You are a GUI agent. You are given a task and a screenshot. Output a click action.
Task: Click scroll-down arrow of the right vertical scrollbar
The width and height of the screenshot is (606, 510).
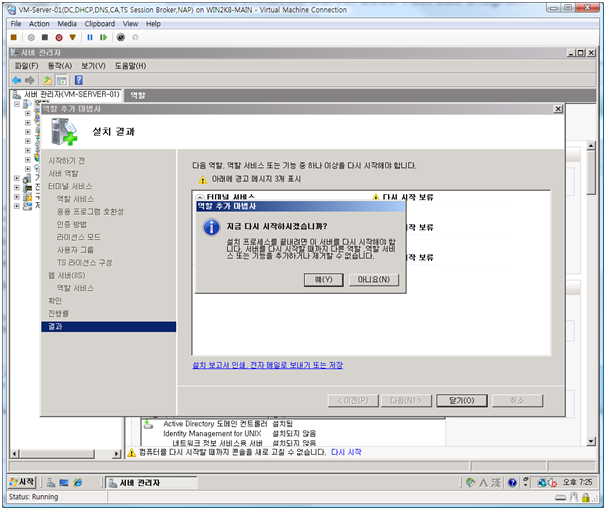591,441
